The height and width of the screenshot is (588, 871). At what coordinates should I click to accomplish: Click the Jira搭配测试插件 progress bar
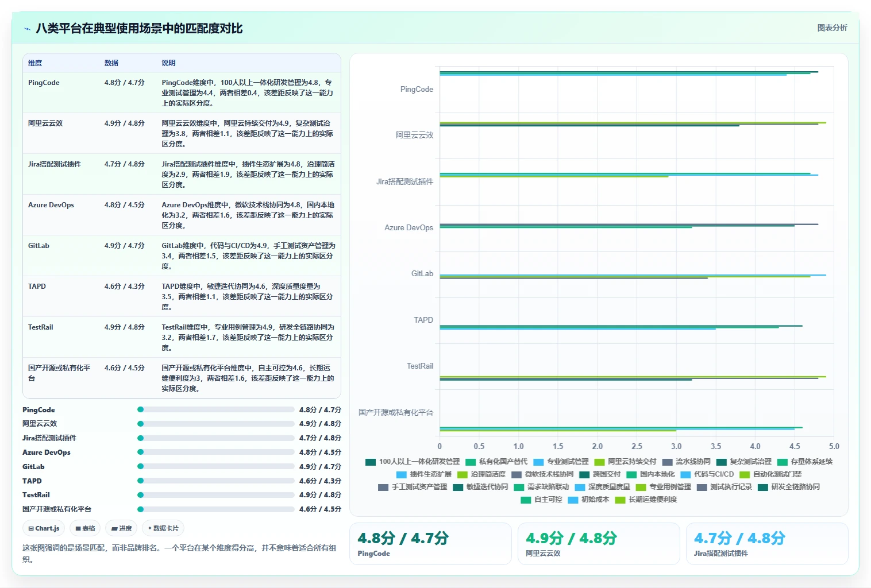point(216,438)
